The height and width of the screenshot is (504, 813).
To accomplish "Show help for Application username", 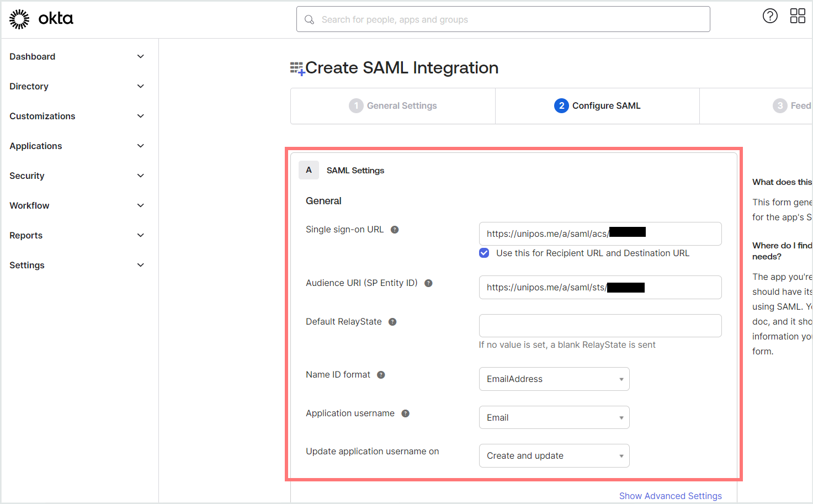I will coord(405,413).
